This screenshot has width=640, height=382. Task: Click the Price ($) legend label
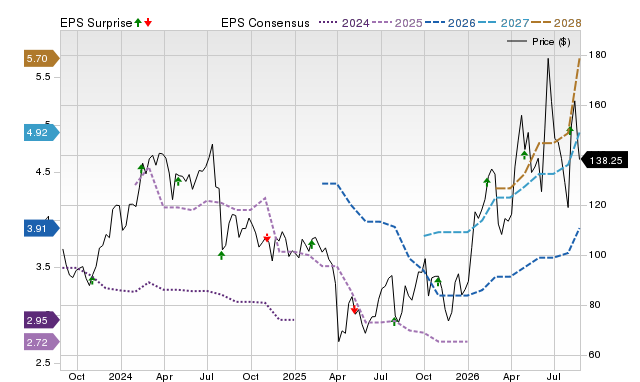[551, 42]
